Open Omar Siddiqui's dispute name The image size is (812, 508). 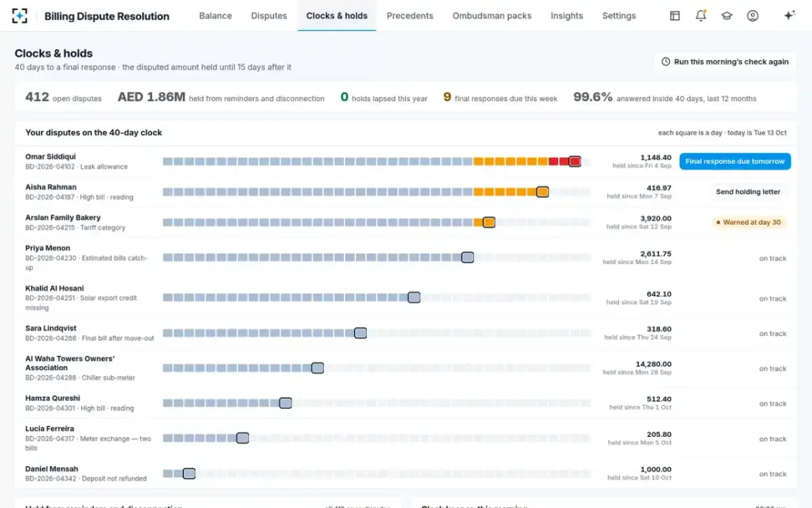coord(51,157)
